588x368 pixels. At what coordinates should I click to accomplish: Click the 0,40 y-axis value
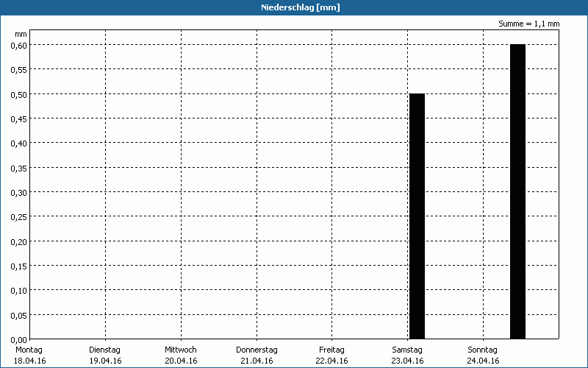(x=19, y=144)
